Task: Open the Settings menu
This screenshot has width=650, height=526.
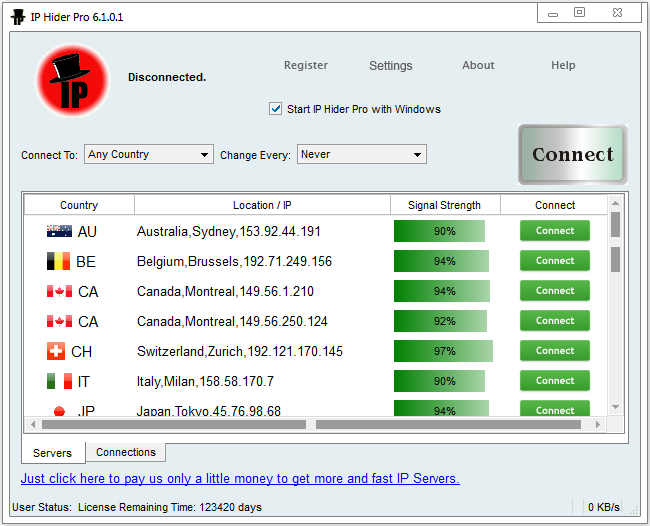Action: pos(390,65)
